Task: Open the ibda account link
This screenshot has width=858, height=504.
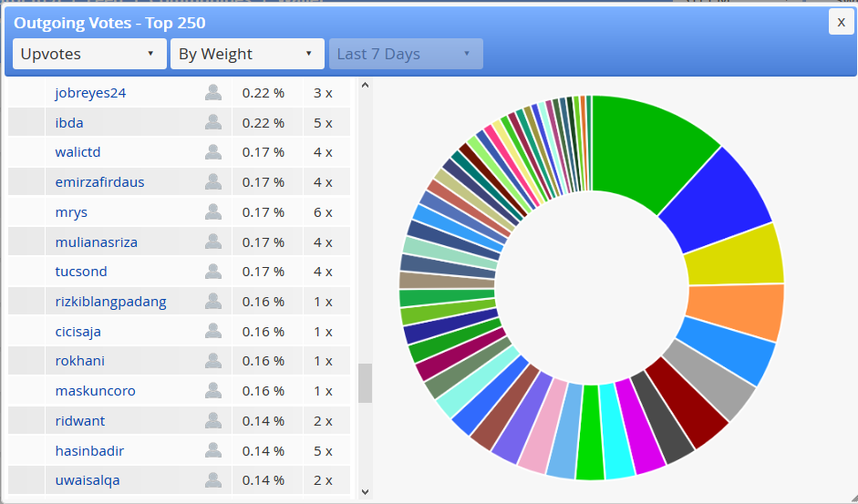Action: click(69, 122)
